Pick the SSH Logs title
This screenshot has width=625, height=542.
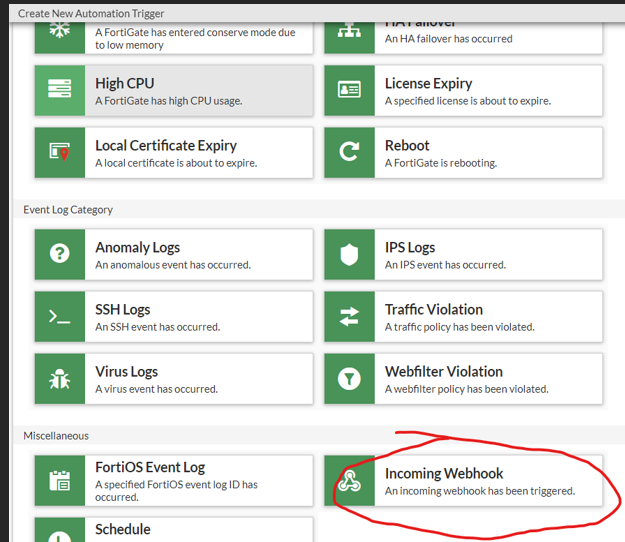point(123,310)
